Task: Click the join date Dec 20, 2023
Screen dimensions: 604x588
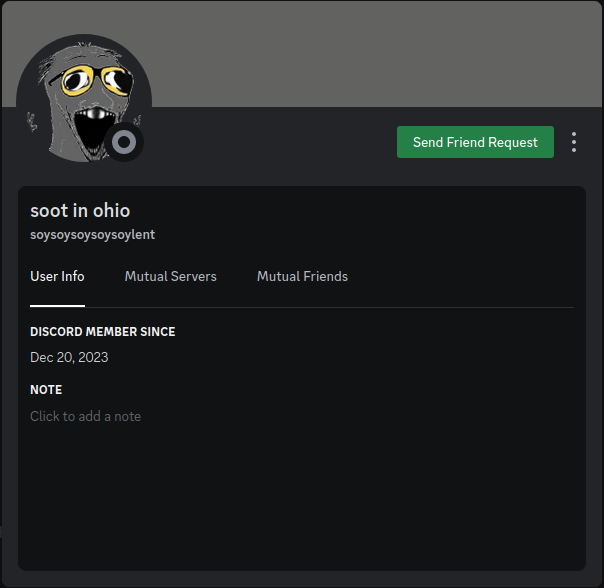Action: [x=69, y=357]
